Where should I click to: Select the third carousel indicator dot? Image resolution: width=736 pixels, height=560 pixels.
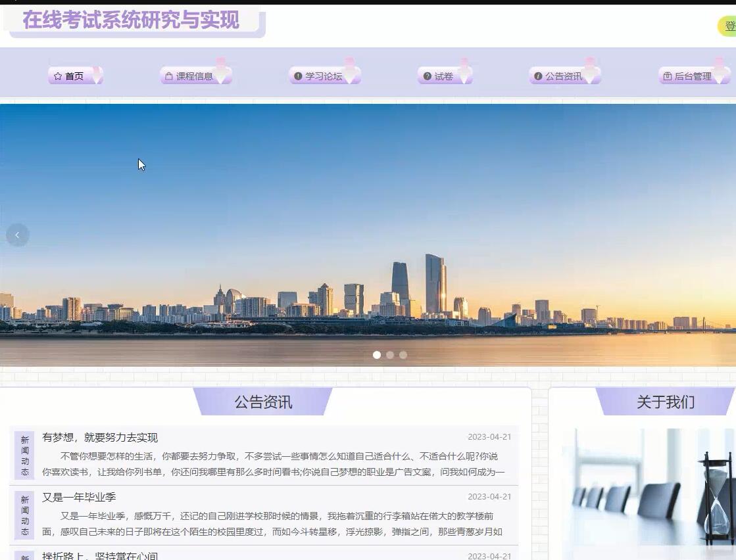[x=403, y=355]
